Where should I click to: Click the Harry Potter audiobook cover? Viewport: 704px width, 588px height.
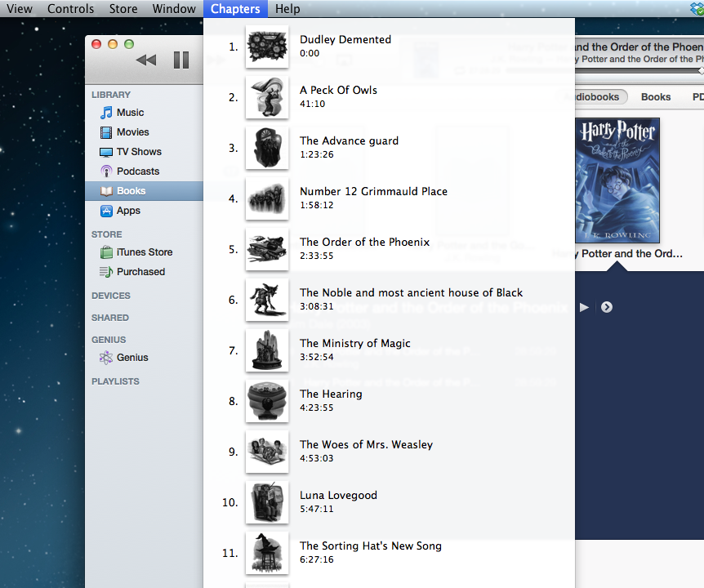pos(617,180)
